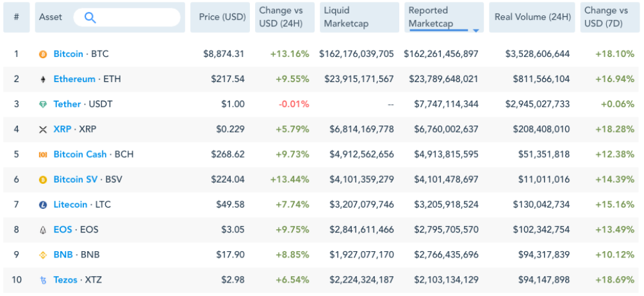Sort by Liquid Marketcap header
644x296 pixels.
pyautogui.click(x=359, y=17)
